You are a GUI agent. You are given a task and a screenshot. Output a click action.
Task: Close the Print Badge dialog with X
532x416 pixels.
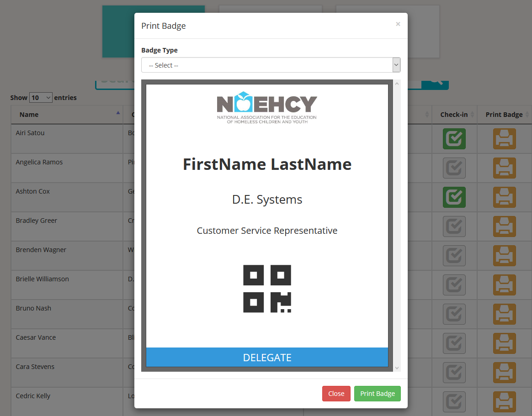pos(398,24)
